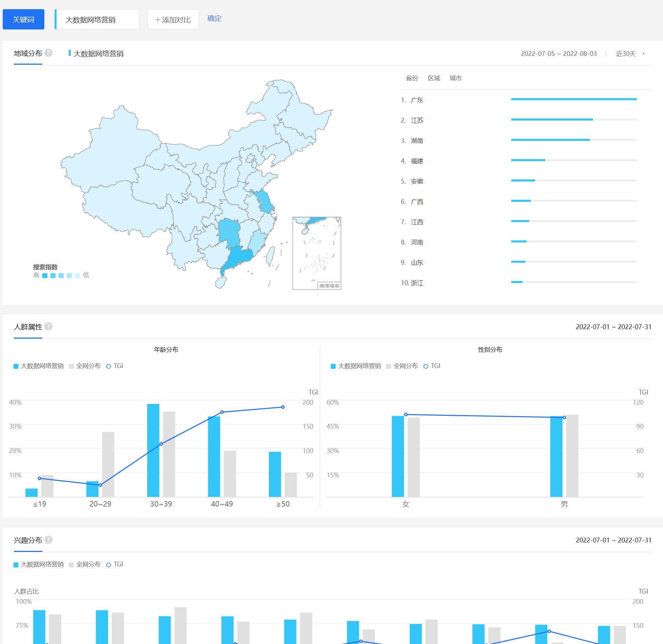Toggle 全网分布 legend in interest chart

pos(85,564)
